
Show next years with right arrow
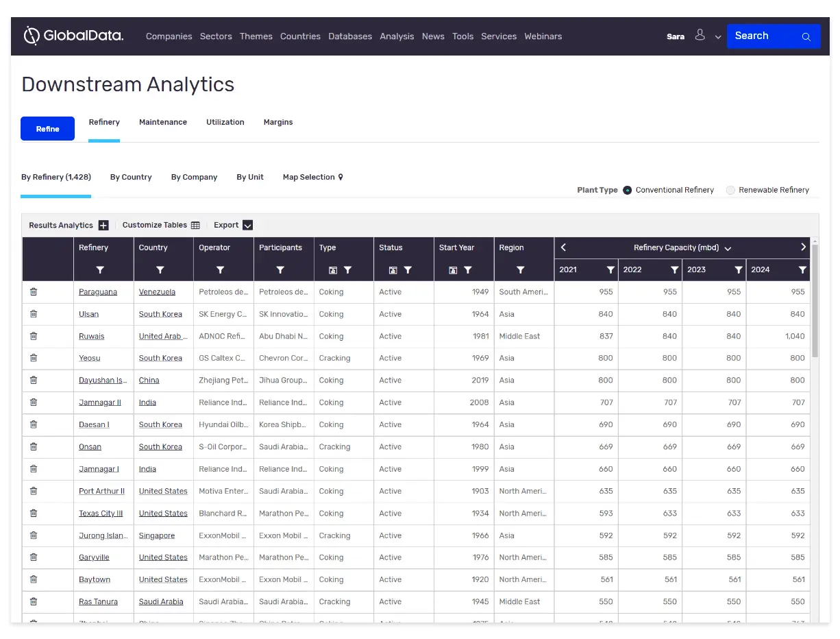803,248
